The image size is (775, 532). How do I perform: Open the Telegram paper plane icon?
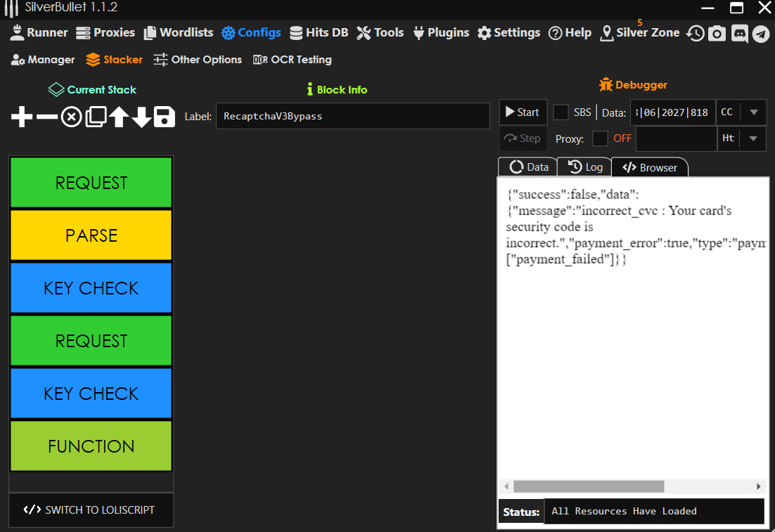tap(761, 34)
